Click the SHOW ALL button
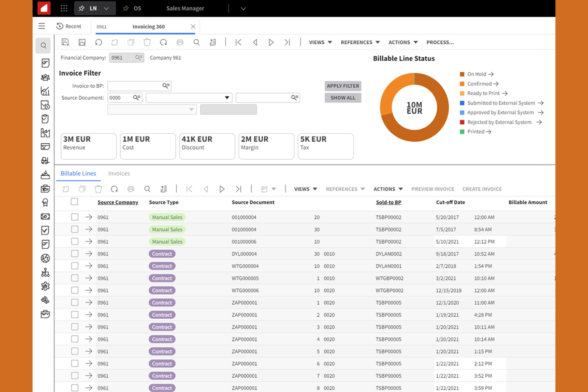This screenshot has width=588, height=392. pos(343,98)
